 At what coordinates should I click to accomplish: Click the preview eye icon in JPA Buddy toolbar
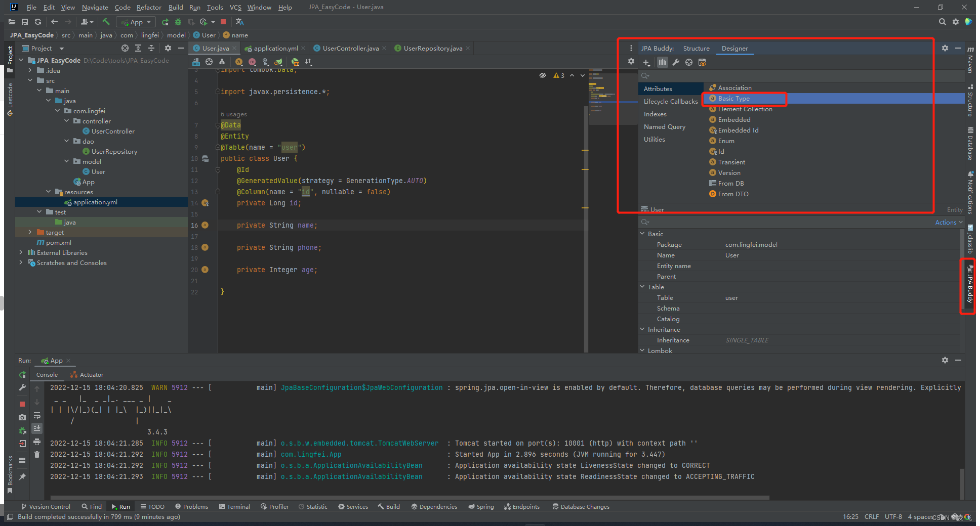coord(702,62)
